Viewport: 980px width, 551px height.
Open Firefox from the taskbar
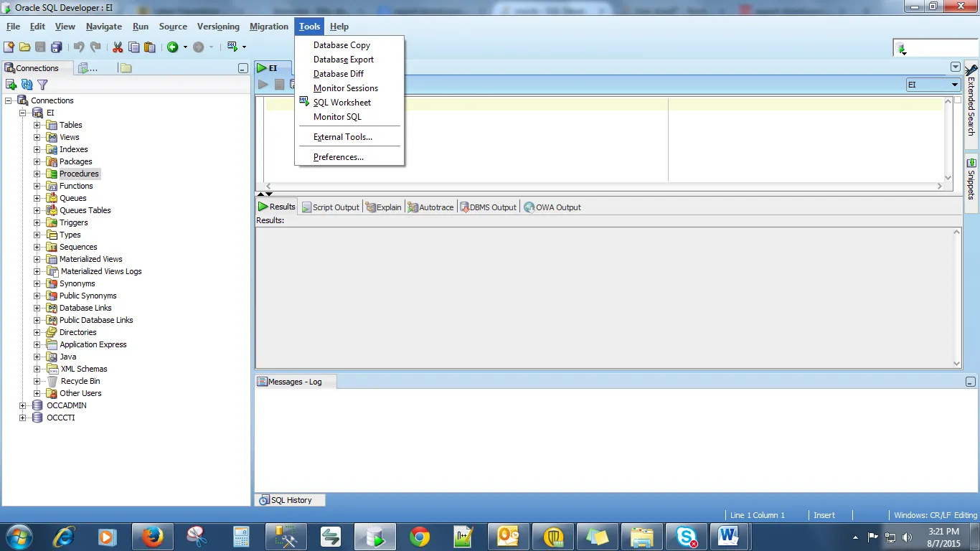[152, 536]
